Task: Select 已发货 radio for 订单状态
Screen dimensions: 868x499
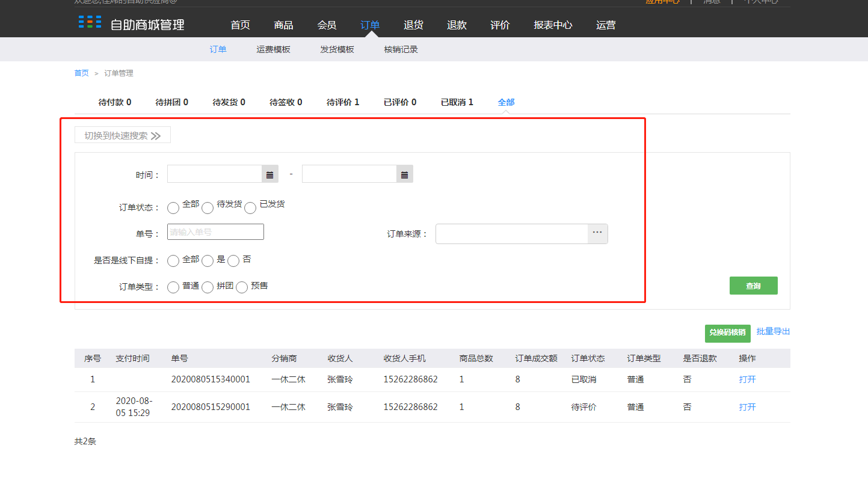Action: pyautogui.click(x=250, y=208)
